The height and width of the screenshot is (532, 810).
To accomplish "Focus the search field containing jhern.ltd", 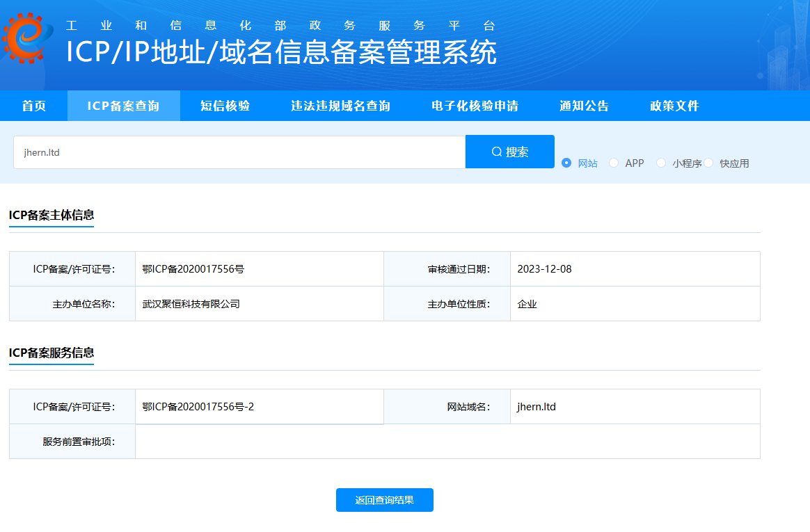I will (239, 152).
